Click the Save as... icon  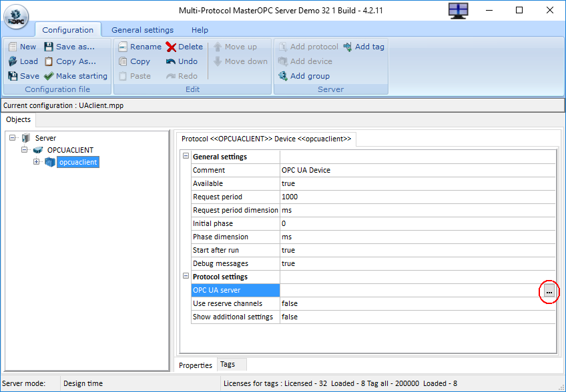point(49,47)
